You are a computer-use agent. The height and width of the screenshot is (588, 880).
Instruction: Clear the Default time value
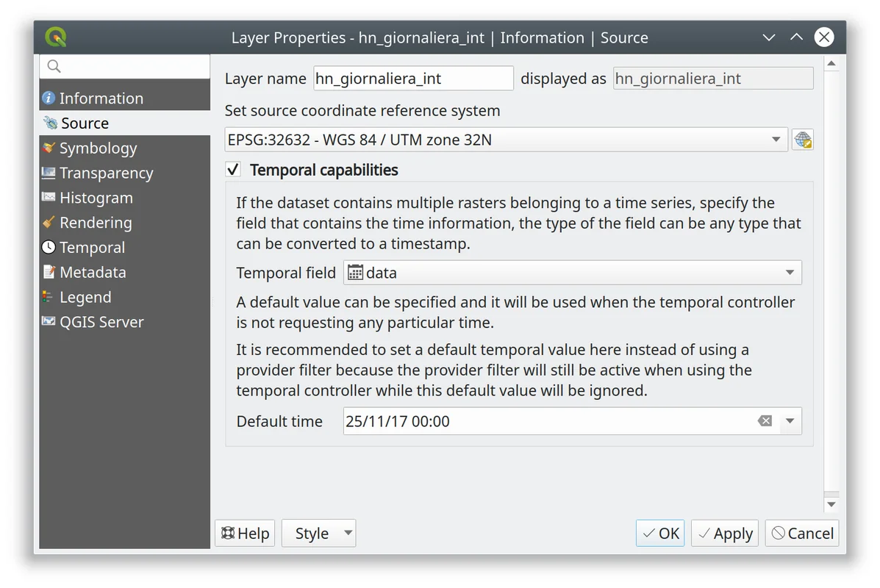[765, 421]
